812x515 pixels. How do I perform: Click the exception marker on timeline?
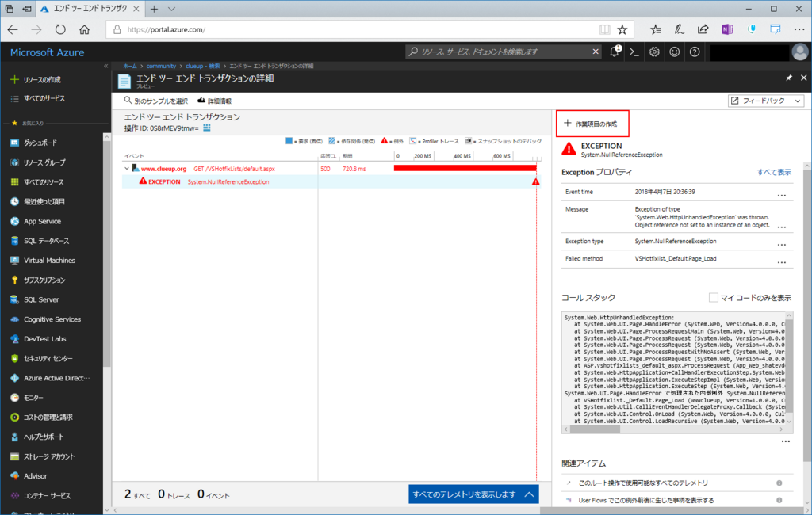tap(535, 181)
